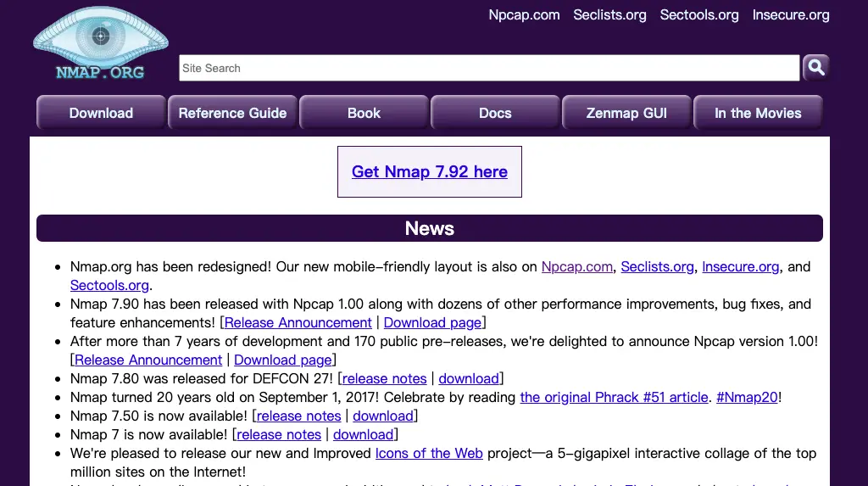The image size is (868, 486).
Task: Open Release Announcement for Nmap 7.90
Action: pos(298,322)
